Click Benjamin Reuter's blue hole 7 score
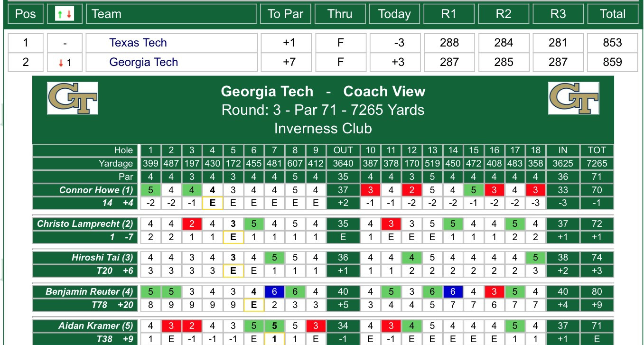This screenshot has width=644, height=345. click(274, 292)
